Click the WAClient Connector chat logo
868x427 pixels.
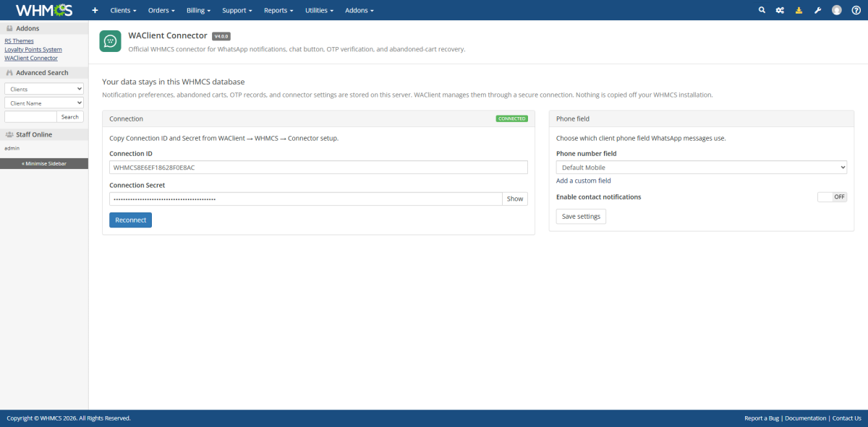pyautogui.click(x=110, y=41)
